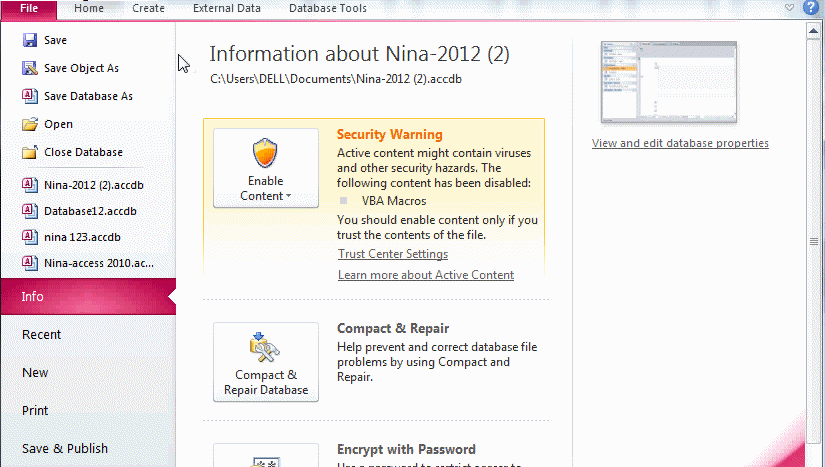825x467 pixels.
Task: Click the vertical scrollbar on right
Action: coord(813,240)
